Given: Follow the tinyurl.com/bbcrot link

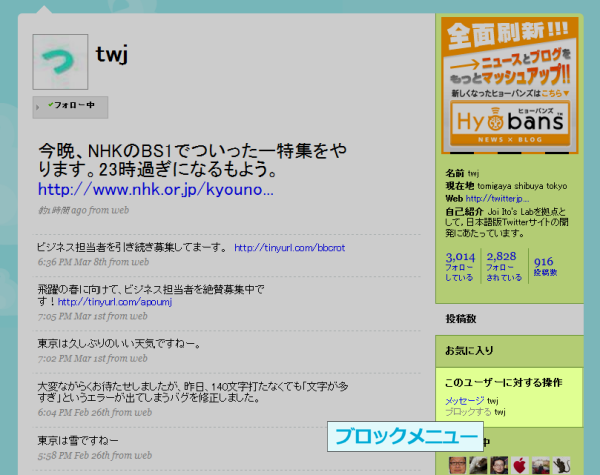Looking at the screenshot, I should pos(290,248).
